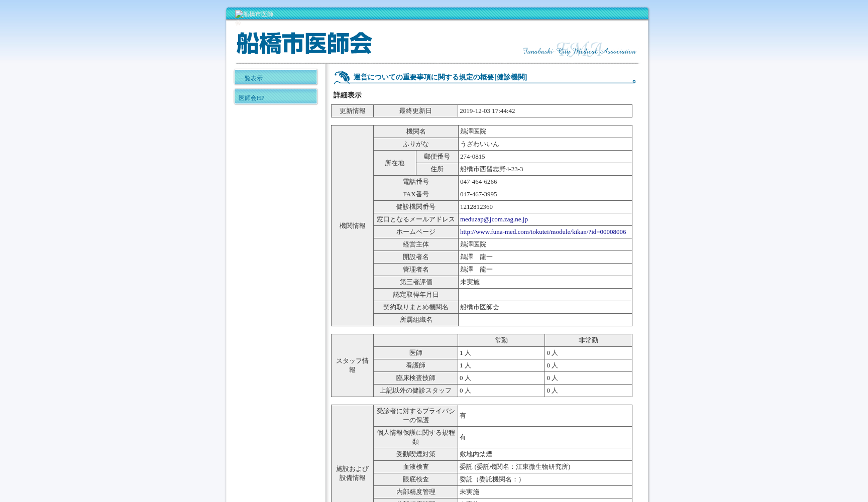Viewport: 868px width, 502px height.
Task: Open the 一覧表示 list view
Action: pos(275,77)
